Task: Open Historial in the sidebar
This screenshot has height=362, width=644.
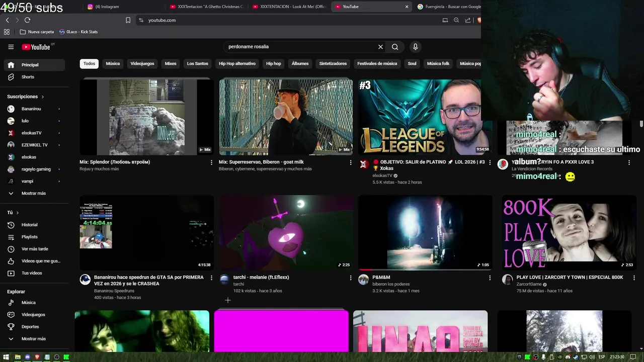Action: (x=34, y=225)
